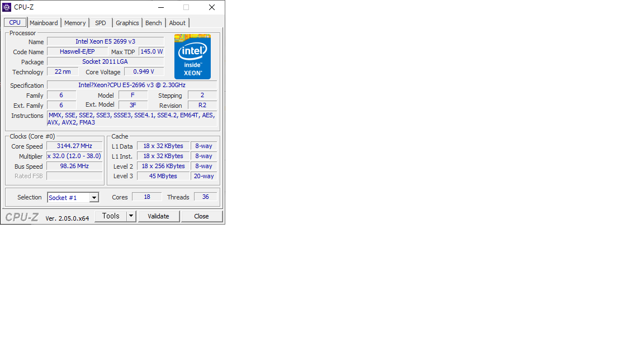The height and width of the screenshot is (362, 644).
Task: Click the Threads value 36
Action: pyautogui.click(x=205, y=197)
